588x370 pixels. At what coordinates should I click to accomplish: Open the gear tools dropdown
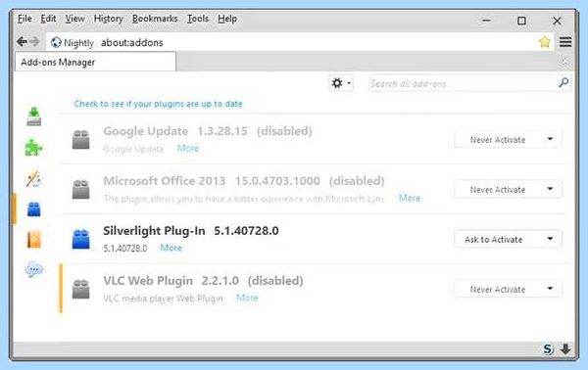[x=341, y=83]
